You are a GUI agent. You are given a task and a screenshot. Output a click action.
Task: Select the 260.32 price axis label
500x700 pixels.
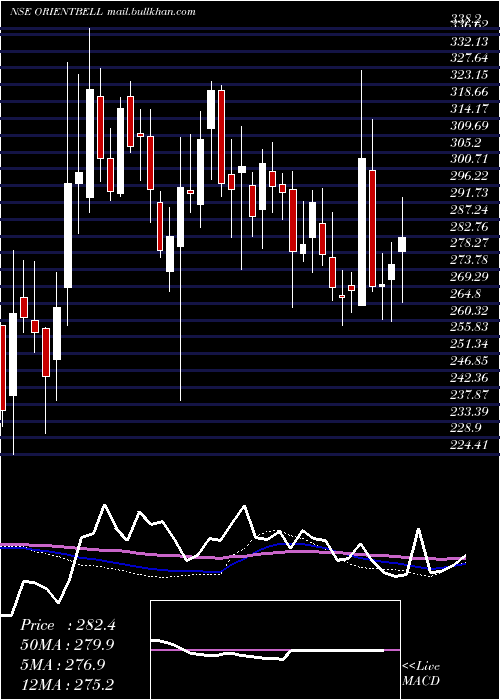pyautogui.click(x=468, y=310)
